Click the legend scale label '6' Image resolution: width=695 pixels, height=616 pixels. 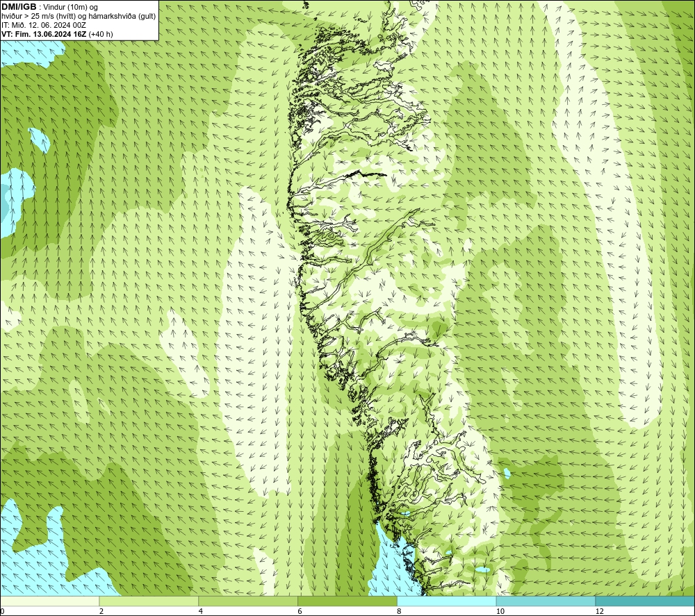pos(300,612)
